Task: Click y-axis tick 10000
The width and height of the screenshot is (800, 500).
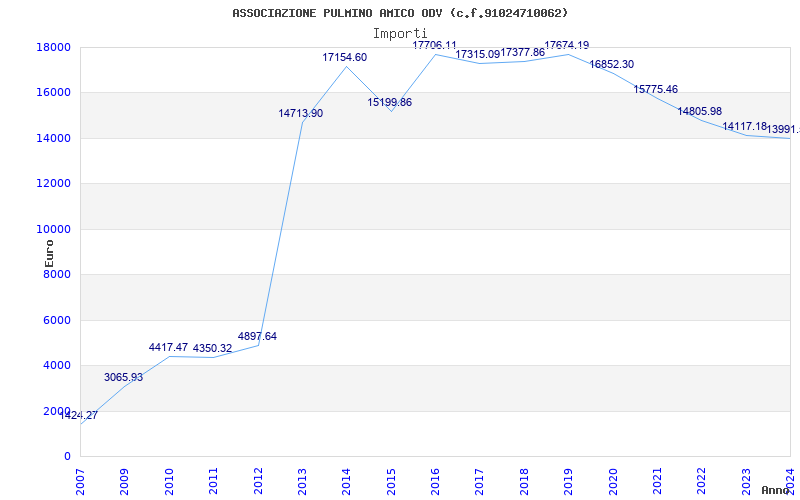Action: point(53,229)
